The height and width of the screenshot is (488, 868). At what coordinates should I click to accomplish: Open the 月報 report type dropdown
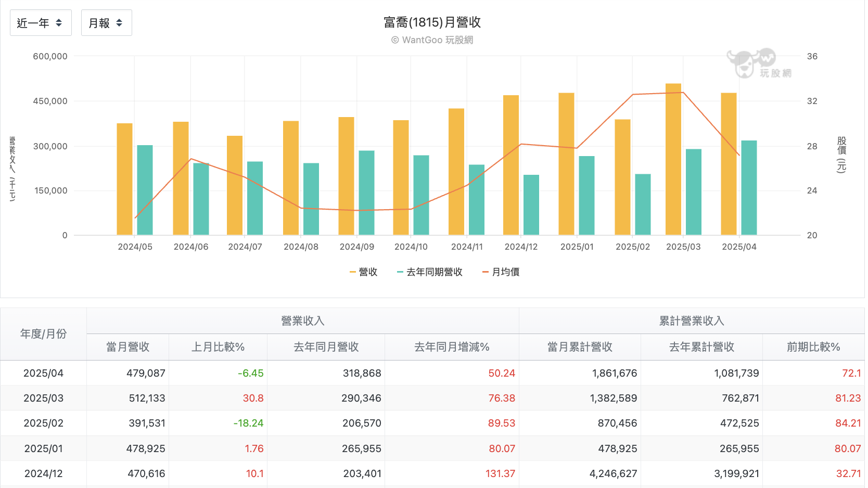pos(106,23)
